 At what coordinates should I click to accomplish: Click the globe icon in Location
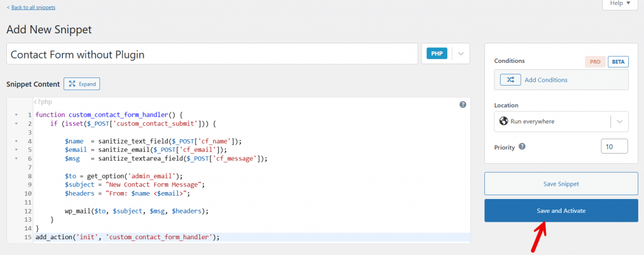coord(503,122)
